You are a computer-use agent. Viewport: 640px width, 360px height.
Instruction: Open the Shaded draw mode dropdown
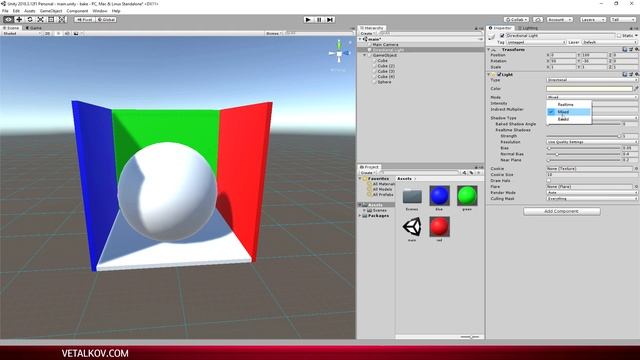(21, 33)
